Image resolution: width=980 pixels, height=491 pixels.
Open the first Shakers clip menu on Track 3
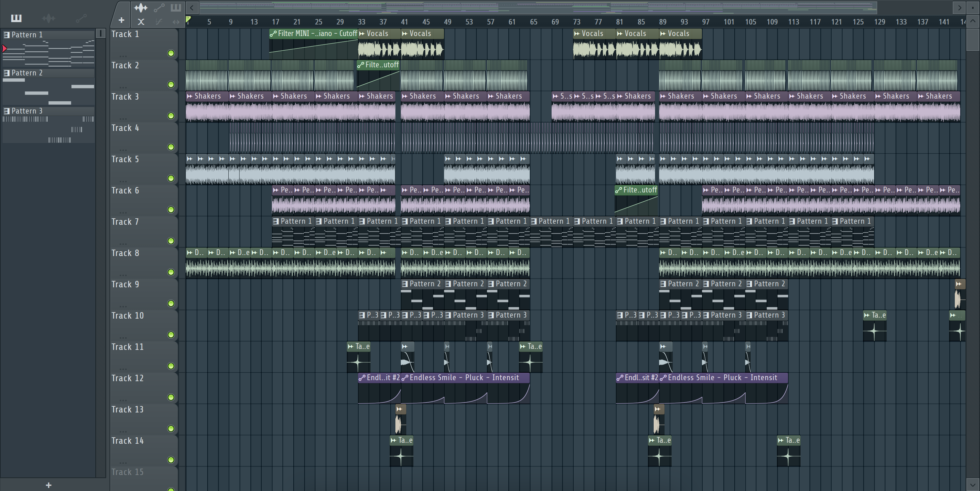click(x=190, y=96)
